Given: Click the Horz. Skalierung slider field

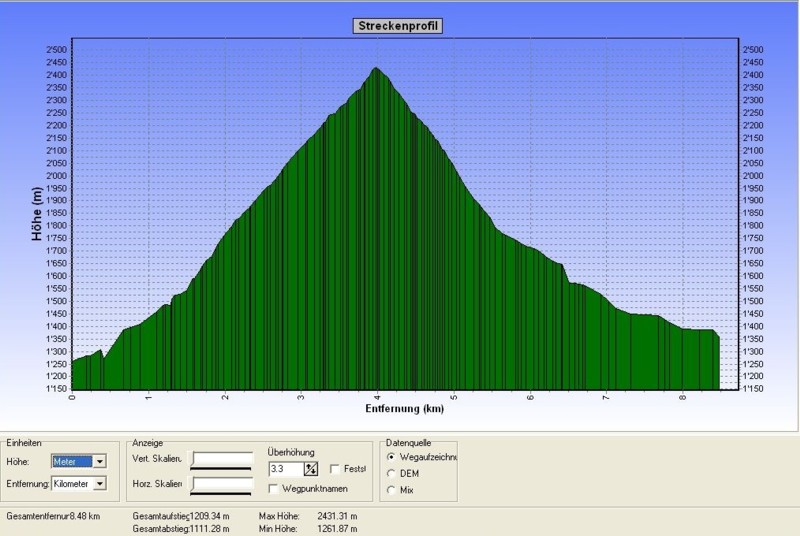Looking at the screenshot, I should [x=222, y=485].
